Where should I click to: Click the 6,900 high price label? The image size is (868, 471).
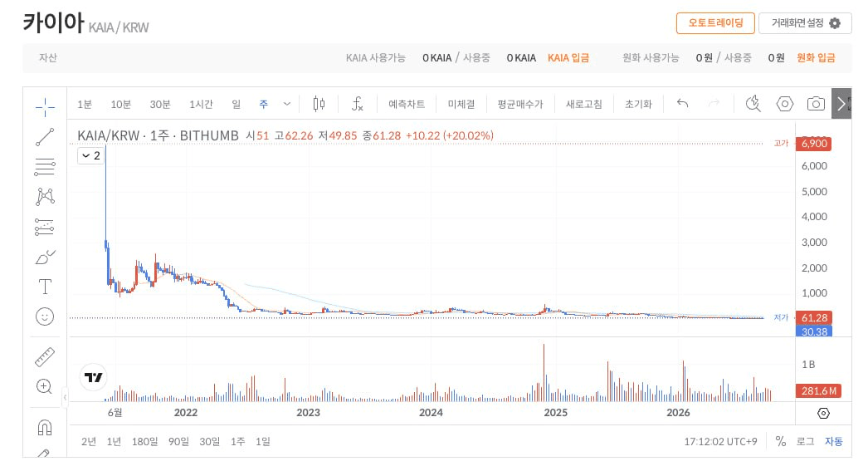814,144
